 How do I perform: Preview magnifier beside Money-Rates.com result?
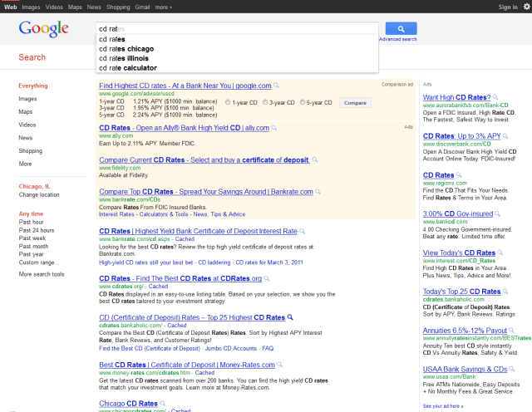pyautogui.click(x=279, y=365)
